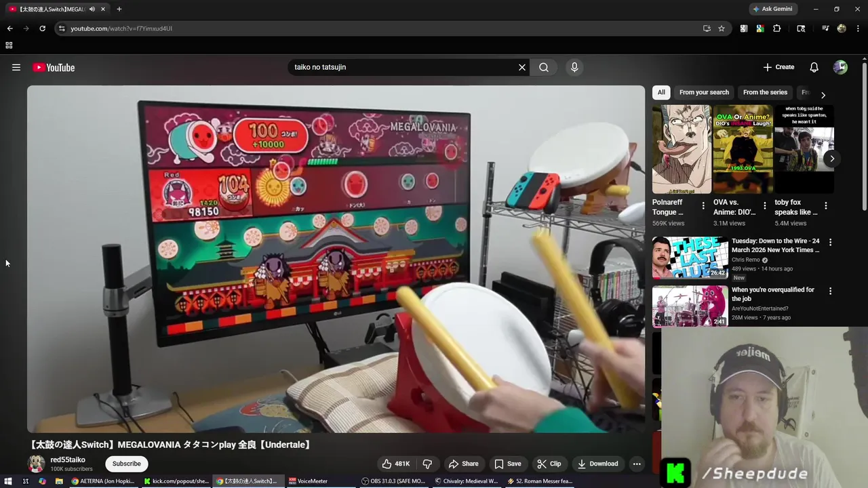The height and width of the screenshot is (488, 868).
Task: Open the YouTube account avatar menu
Action: (x=840, y=67)
